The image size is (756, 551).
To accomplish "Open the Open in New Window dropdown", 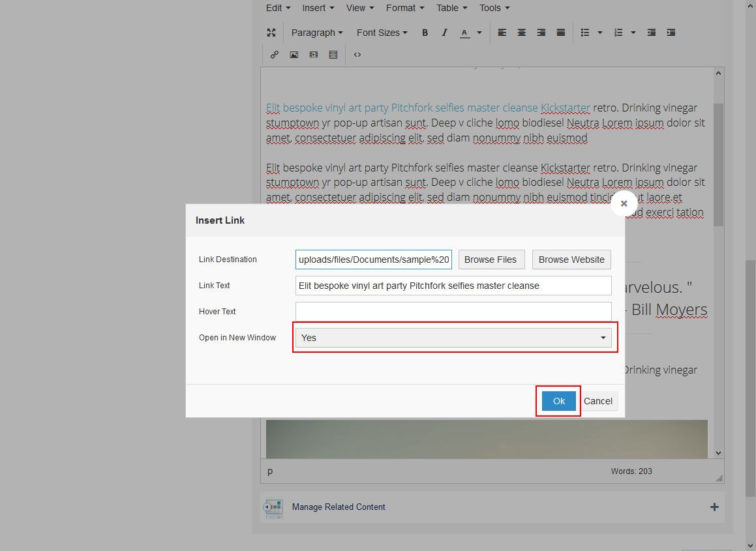I will pyautogui.click(x=453, y=337).
